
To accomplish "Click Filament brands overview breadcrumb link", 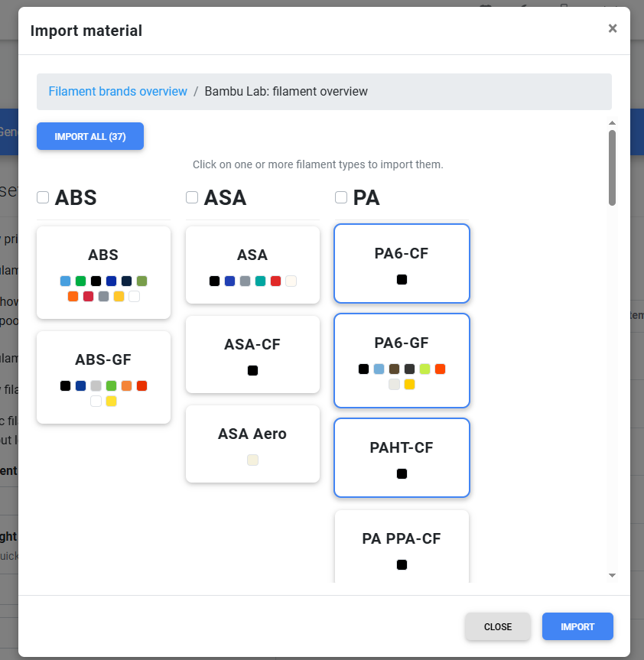I will pyautogui.click(x=118, y=91).
